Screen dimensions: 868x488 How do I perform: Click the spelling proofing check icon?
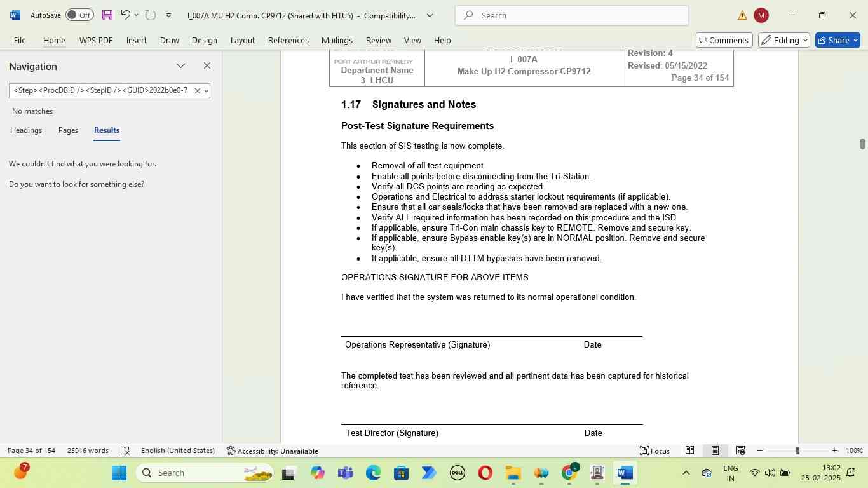click(125, 451)
